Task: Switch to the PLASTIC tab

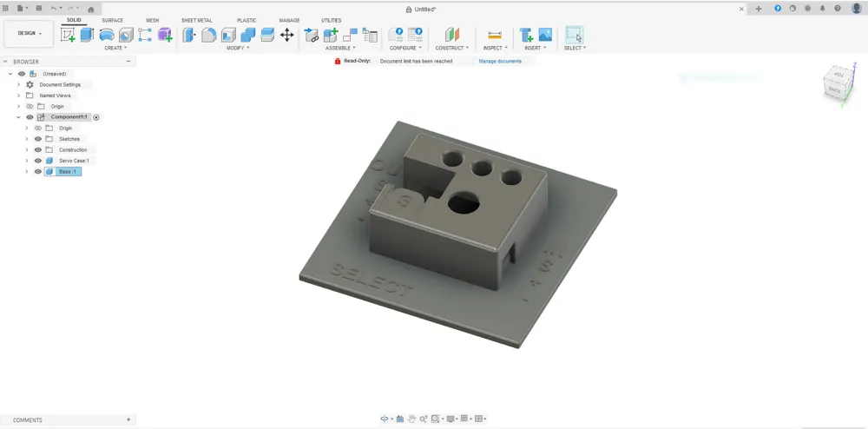Action: [x=247, y=21]
